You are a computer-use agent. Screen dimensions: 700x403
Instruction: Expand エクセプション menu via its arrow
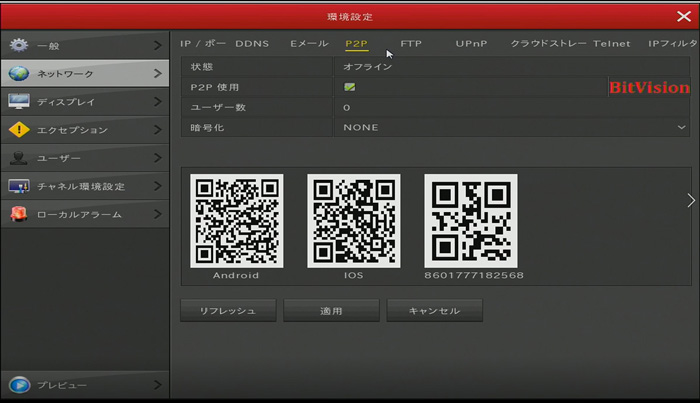[x=158, y=129]
